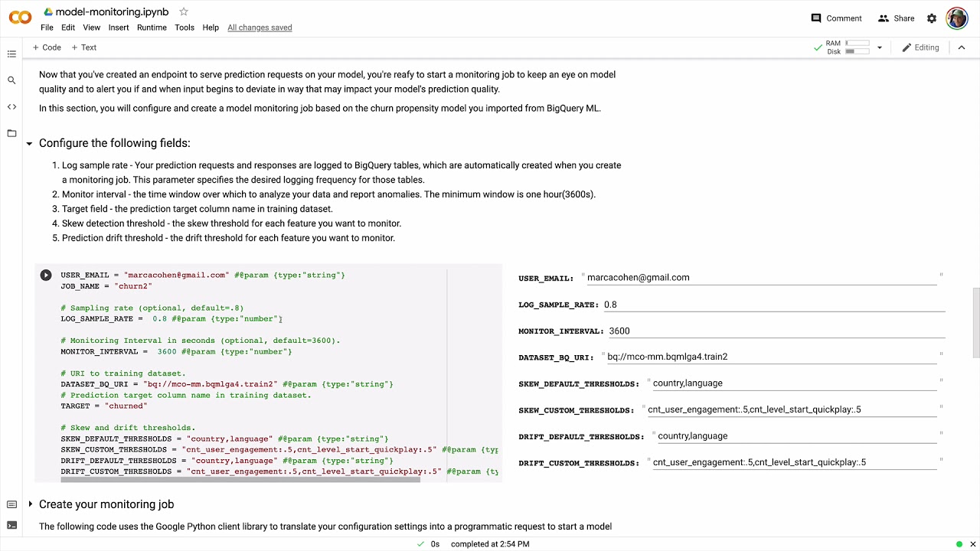Open the settings gear icon
980x551 pixels.
pyautogui.click(x=932, y=18)
